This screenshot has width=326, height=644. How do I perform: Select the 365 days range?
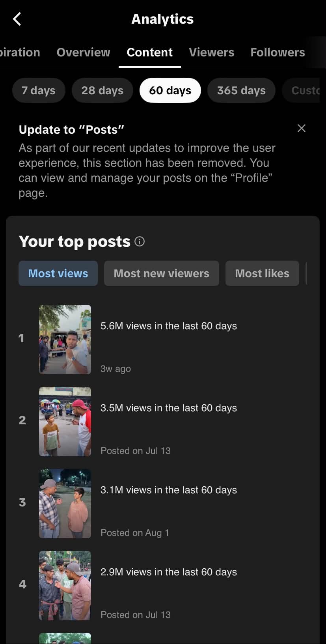coord(241,90)
